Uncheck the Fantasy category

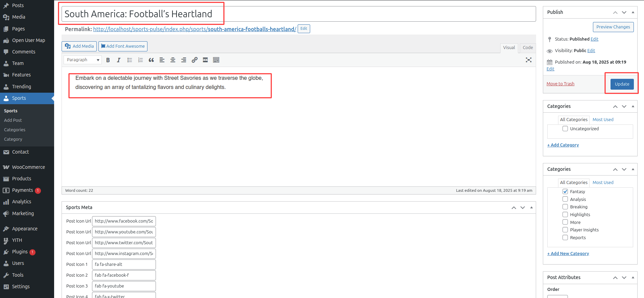coord(565,191)
